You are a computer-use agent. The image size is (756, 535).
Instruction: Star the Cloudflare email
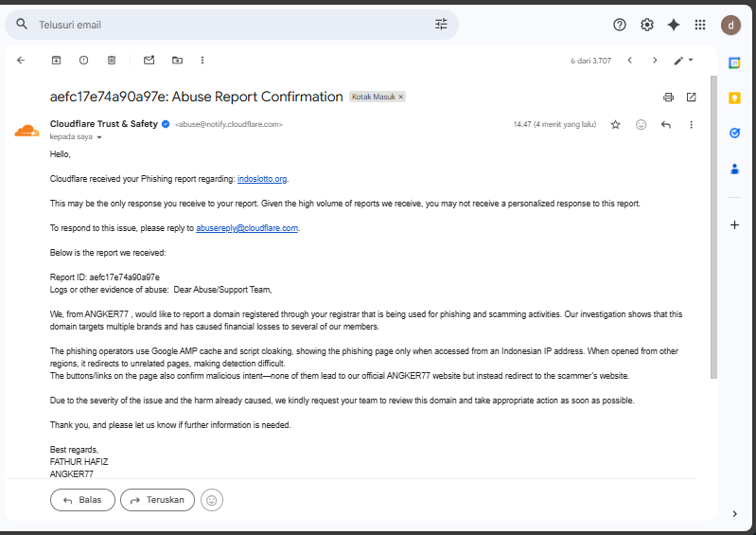[615, 125]
